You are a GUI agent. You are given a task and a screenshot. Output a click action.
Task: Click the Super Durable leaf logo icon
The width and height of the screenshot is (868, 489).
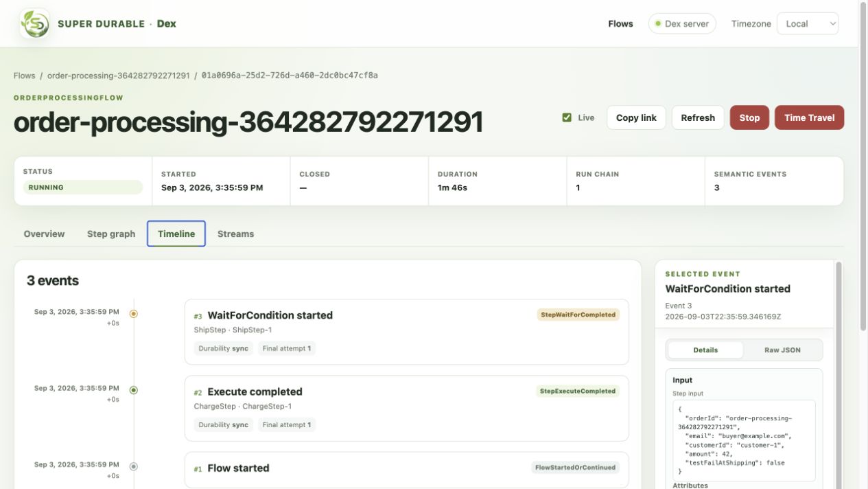[34, 23]
